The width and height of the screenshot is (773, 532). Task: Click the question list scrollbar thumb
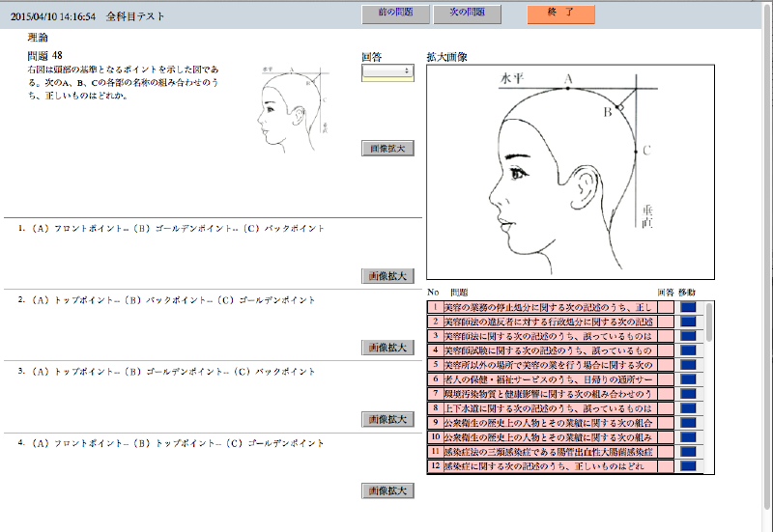[x=710, y=321]
